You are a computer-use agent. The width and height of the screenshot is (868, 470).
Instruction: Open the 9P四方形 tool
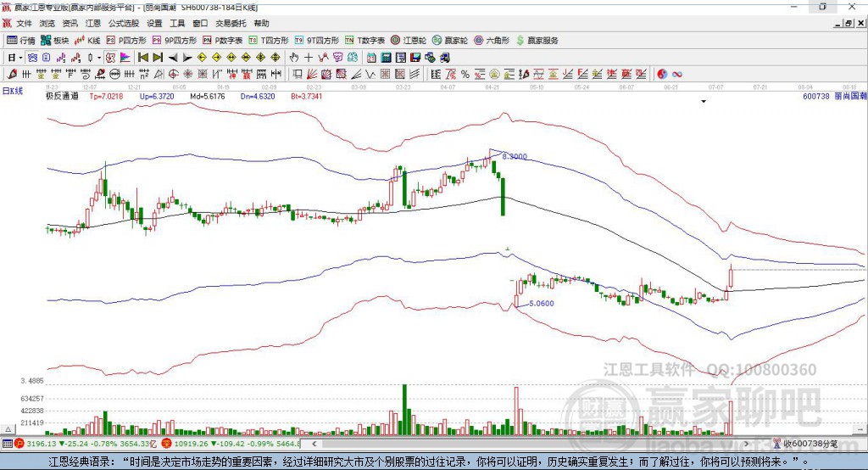[x=175, y=41]
